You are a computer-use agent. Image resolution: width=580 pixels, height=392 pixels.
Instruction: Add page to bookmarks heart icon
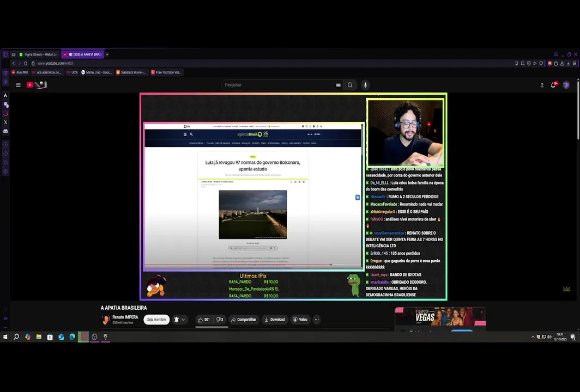coord(541,64)
